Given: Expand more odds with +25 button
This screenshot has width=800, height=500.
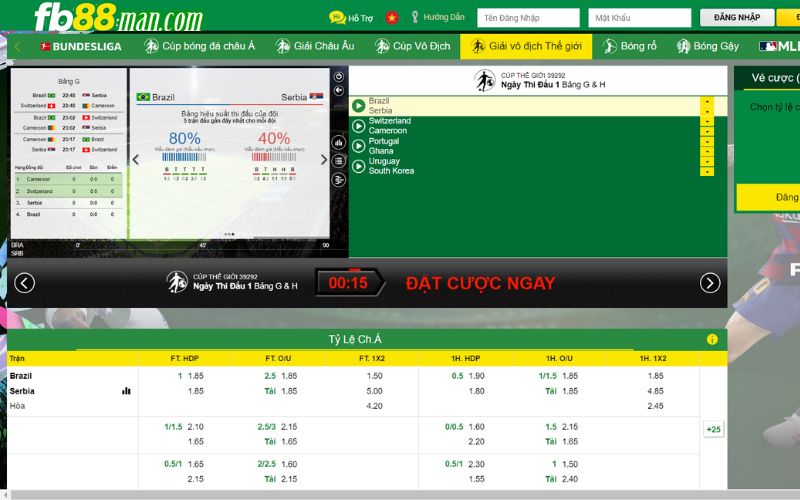Looking at the screenshot, I should (x=713, y=429).
